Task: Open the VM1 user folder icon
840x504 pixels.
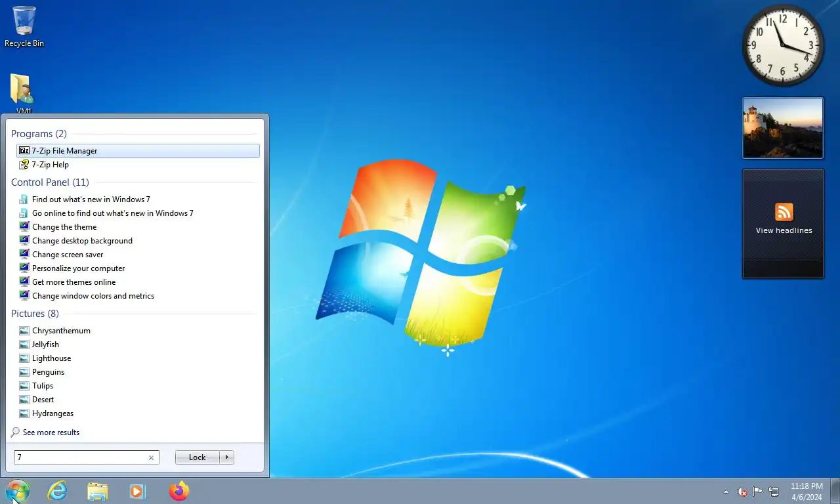Action: 24,93
